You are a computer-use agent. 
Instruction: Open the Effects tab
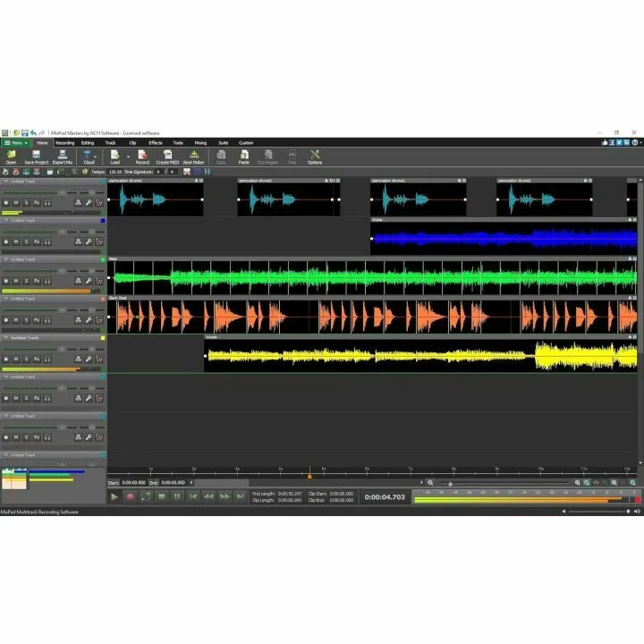pyautogui.click(x=156, y=143)
